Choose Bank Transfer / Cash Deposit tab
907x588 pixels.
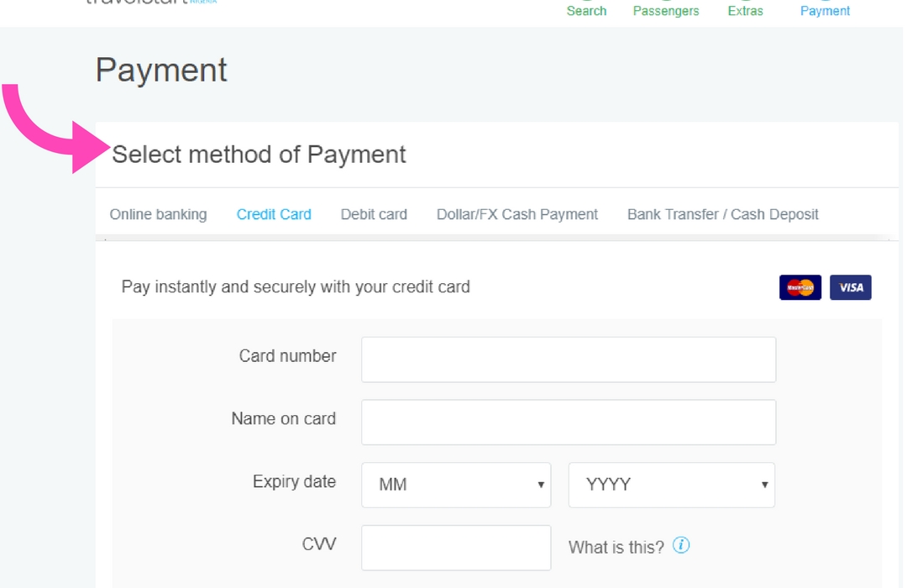coord(722,214)
